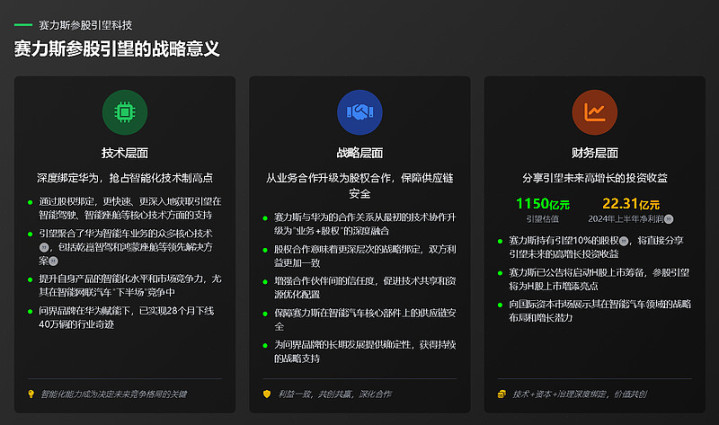Select the bullet 向国际资本市场展示
Image resolution: width=719 pixels, height=425 pixels.
[x=600, y=311]
